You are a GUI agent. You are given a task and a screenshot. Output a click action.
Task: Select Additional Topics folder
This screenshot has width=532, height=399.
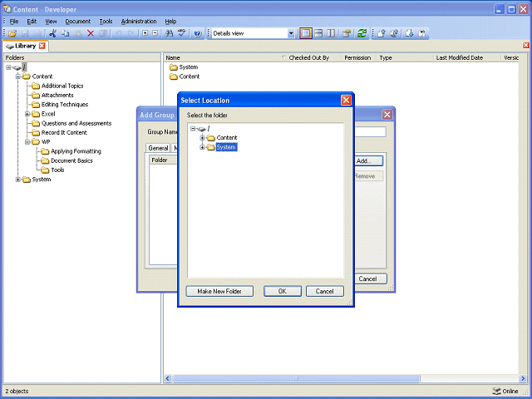point(62,86)
